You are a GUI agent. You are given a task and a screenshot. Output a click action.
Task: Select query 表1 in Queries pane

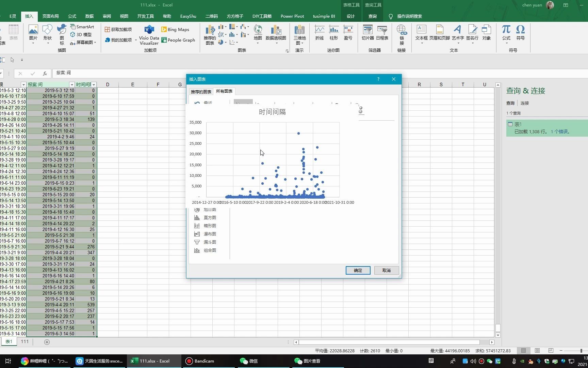click(547, 128)
